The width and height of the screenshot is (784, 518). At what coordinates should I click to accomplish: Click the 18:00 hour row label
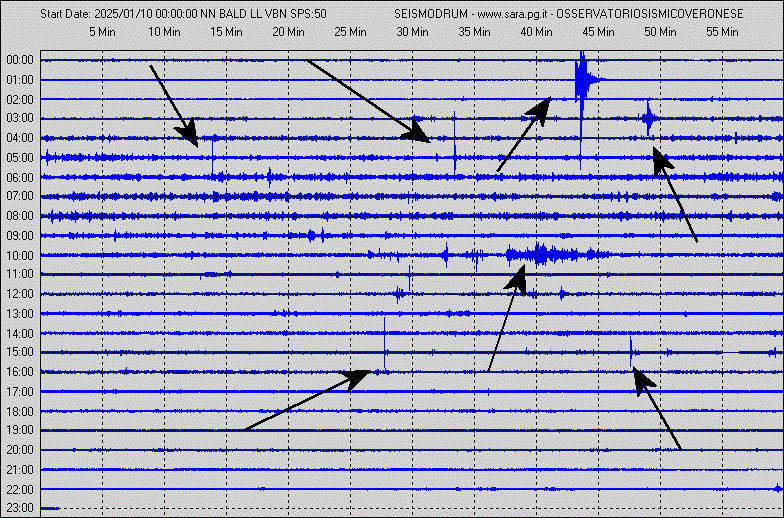(20, 412)
